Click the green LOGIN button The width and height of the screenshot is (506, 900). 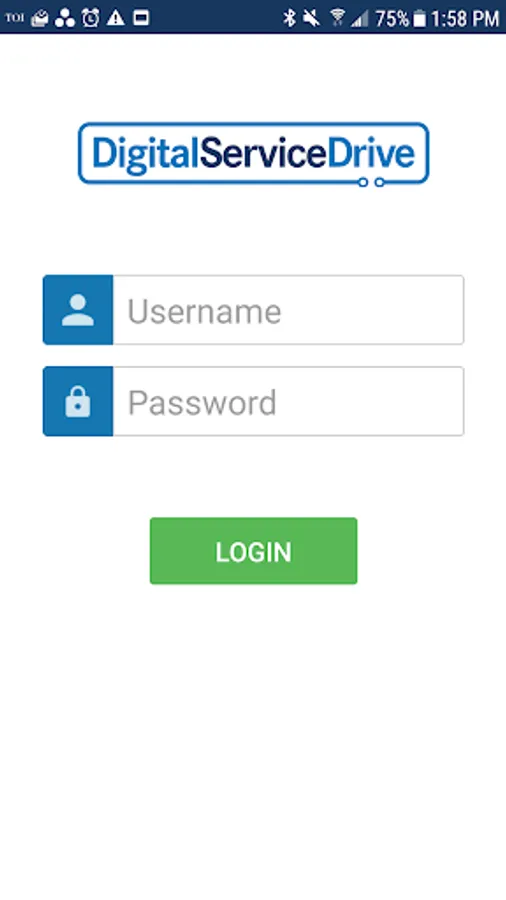(x=254, y=551)
